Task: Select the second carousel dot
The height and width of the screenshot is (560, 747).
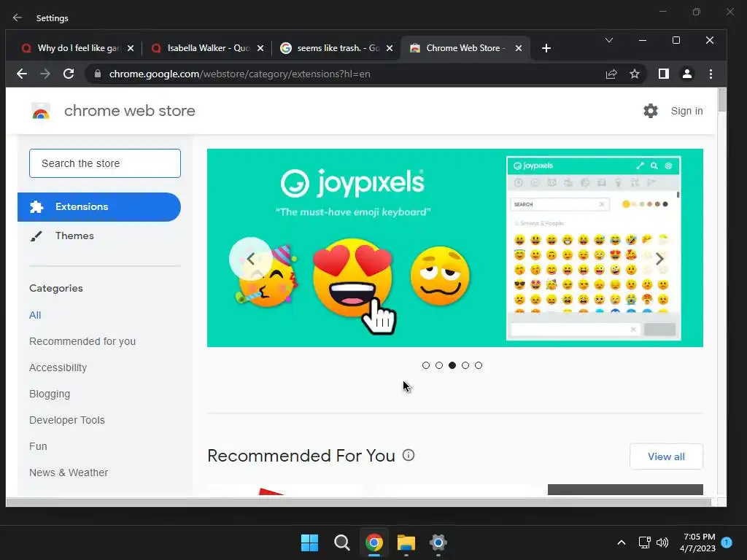Action: [439, 365]
